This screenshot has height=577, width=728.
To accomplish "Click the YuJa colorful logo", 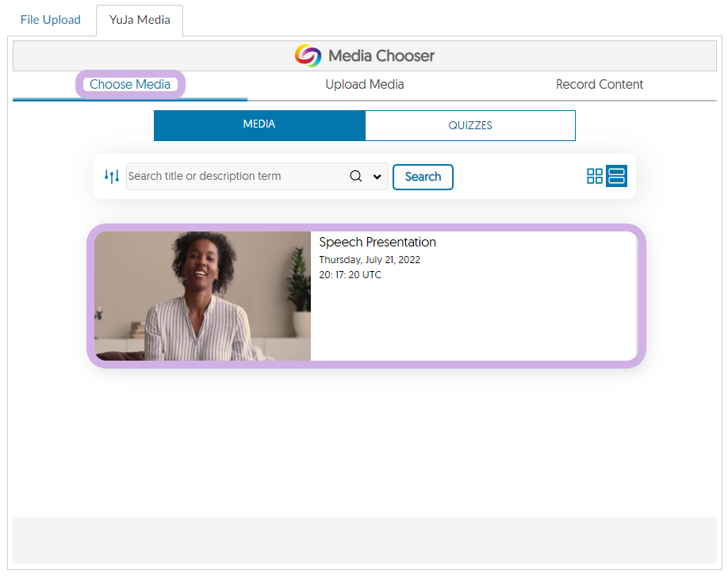I will pyautogui.click(x=308, y=55).
